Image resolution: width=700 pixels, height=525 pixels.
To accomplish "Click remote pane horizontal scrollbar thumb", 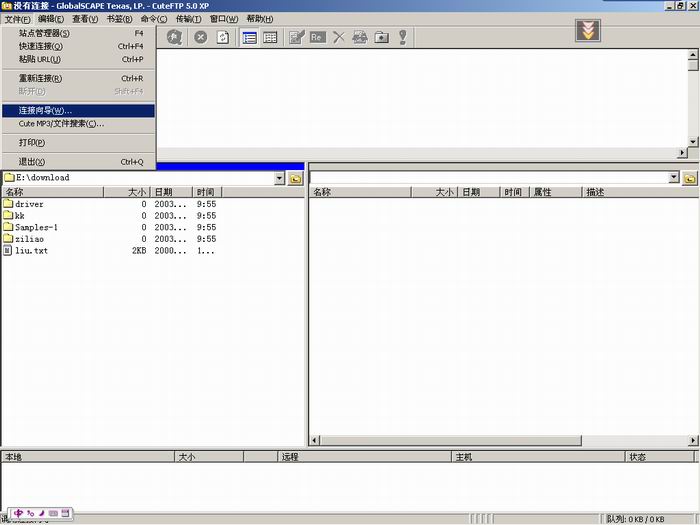I will pos(450,441).
